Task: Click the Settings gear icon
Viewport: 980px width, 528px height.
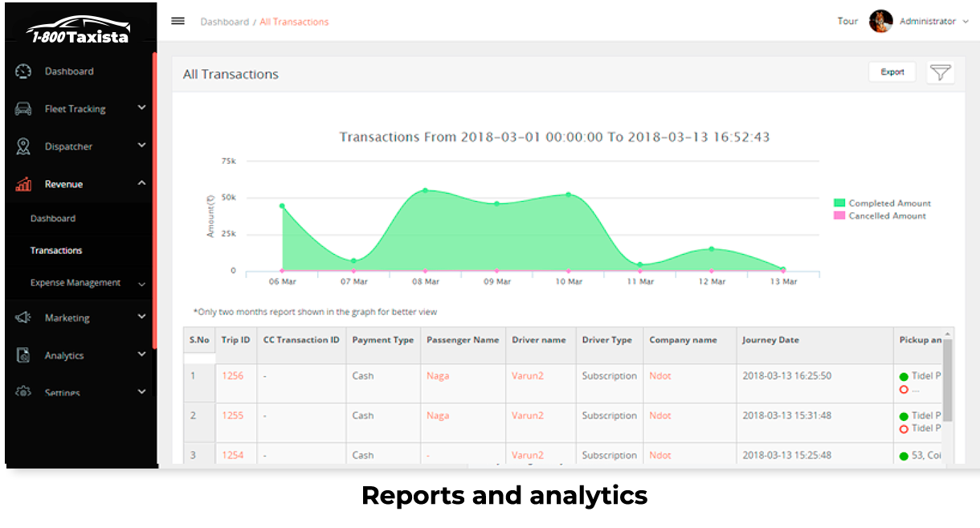Action: (23, 392)
